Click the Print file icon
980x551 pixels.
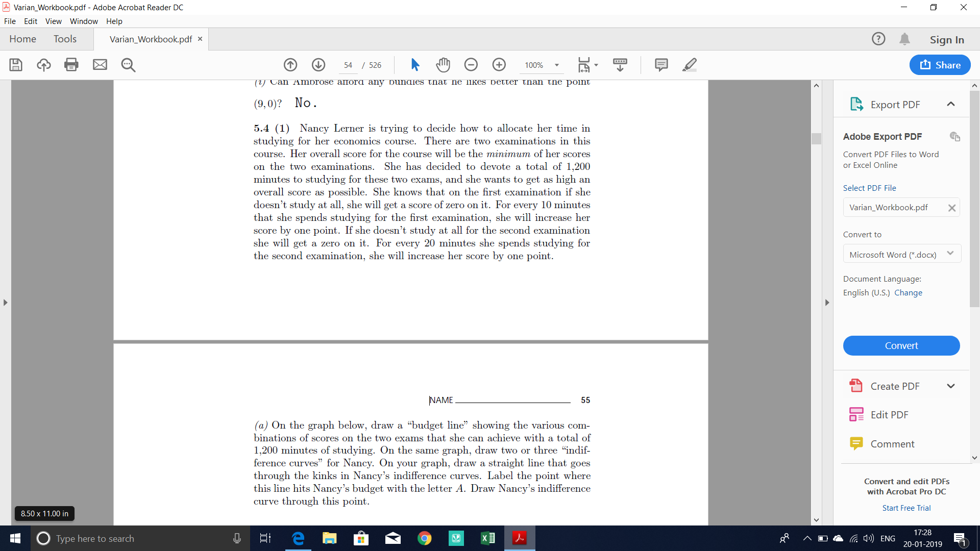click(71, 65)
